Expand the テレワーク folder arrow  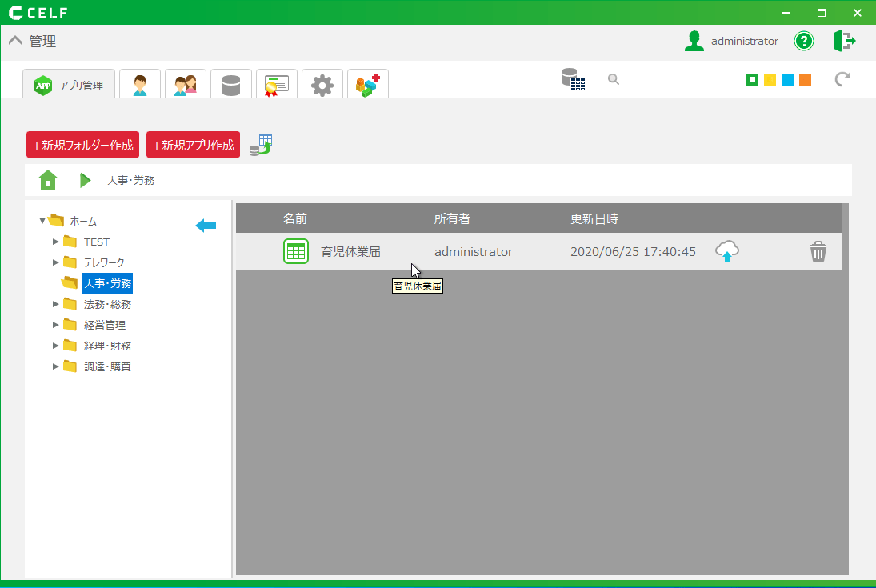[56, 262]
